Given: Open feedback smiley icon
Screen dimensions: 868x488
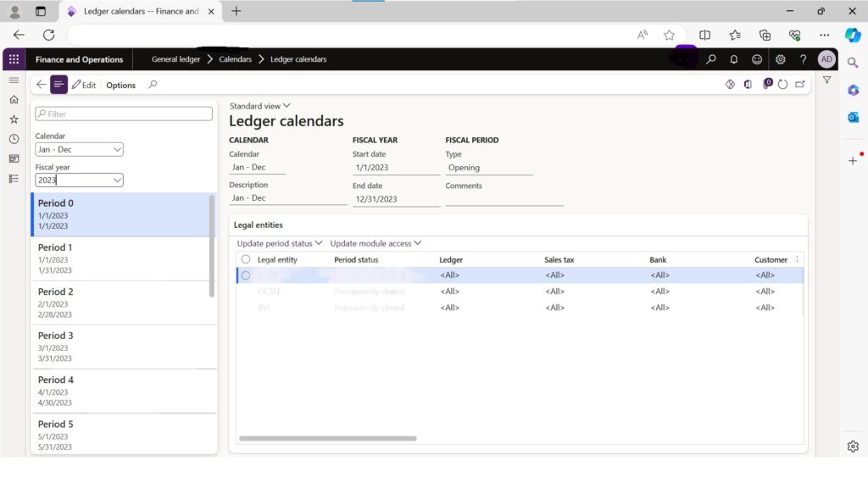Looking at the screenshot, I should coord(757,59).
